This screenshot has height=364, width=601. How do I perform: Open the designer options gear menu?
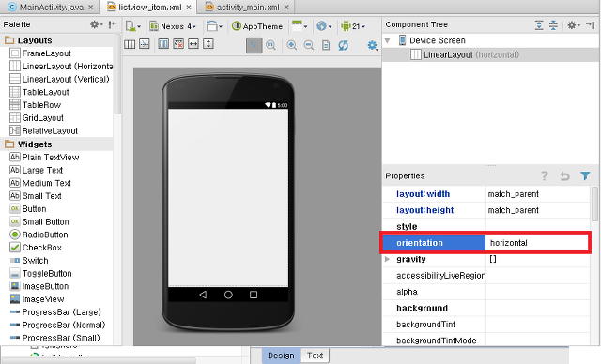[373, 46]
